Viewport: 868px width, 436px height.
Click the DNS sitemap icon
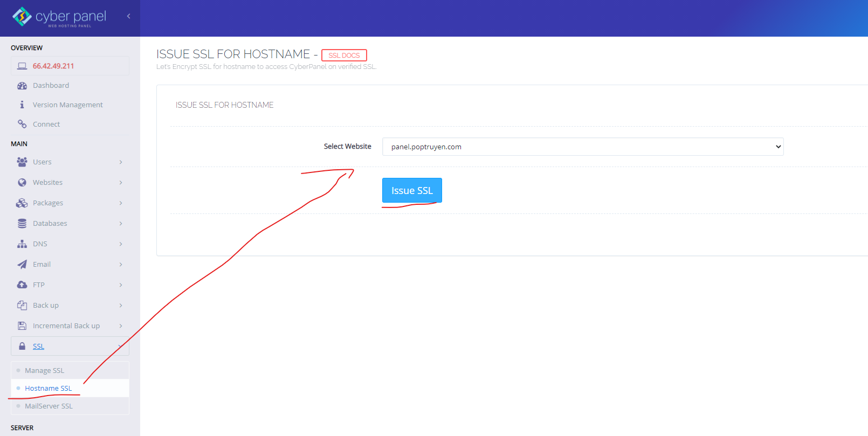pos(22,244)
